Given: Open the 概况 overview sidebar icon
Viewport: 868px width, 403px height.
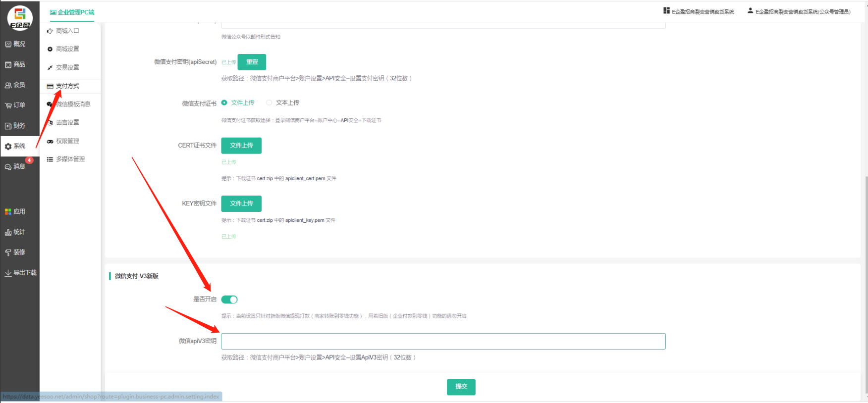Looking at the screenshot, I should click(x=8, y=44).
